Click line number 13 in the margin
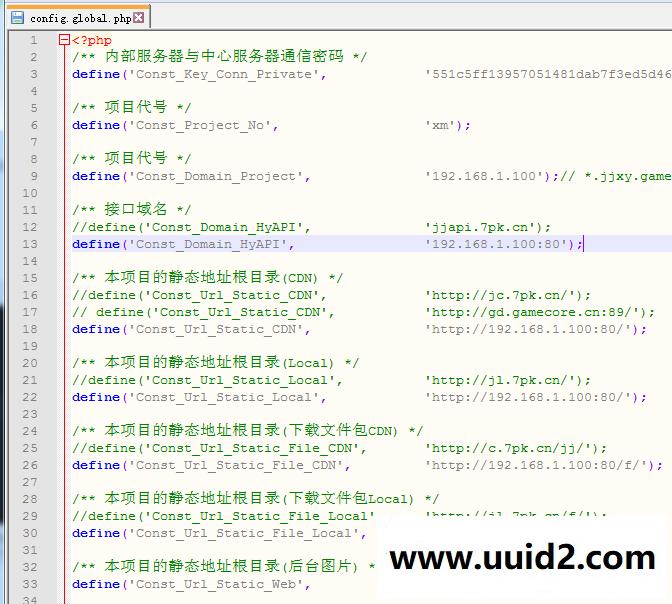The width and height of the screenshot is (672, 604). [33, 244]
